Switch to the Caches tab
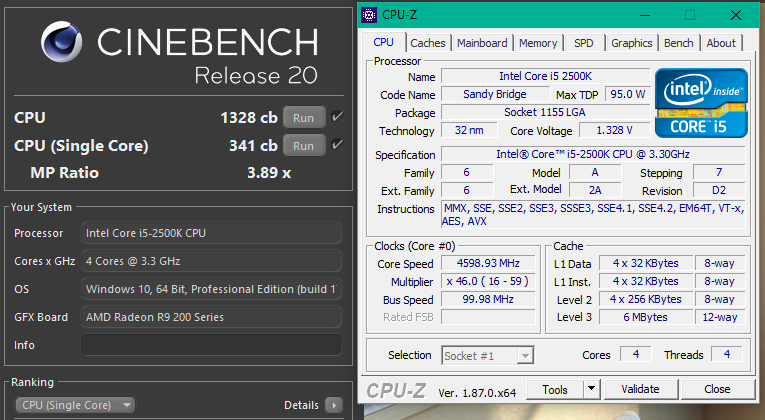 coord(428,43)
